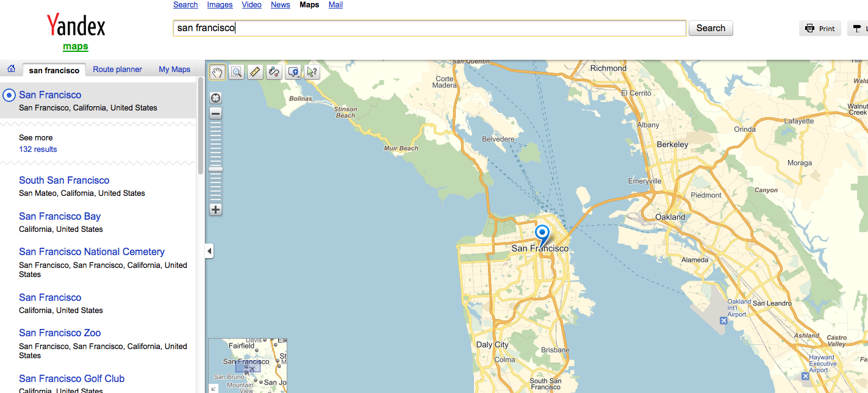Image resolution: width=868 pixels, height=393 pixels.
Task: Select the ruler measurement tool
Action: tap(255, 72)
